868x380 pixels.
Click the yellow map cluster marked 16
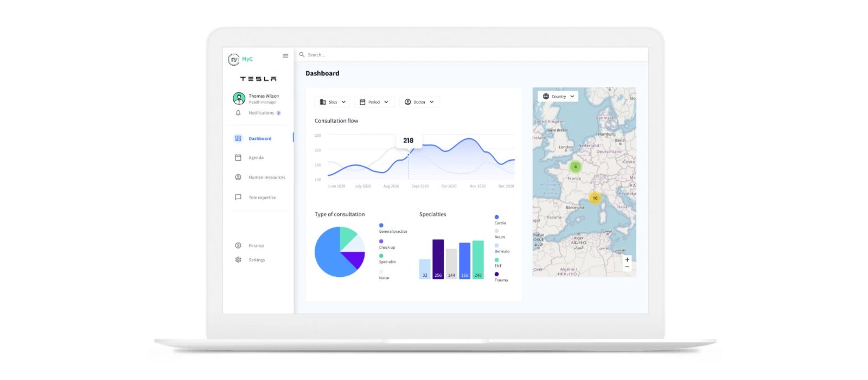click(x=595, y=198)
